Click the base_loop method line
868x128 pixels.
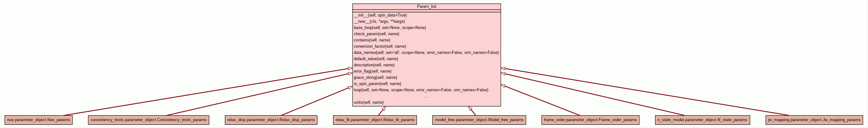click(x=390, y=28)
